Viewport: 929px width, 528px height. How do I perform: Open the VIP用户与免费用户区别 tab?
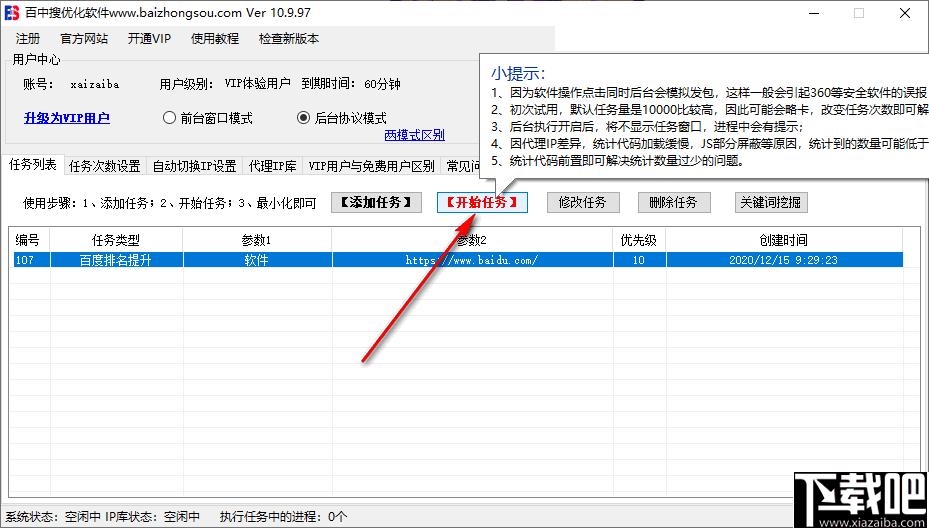click(371, 167)
